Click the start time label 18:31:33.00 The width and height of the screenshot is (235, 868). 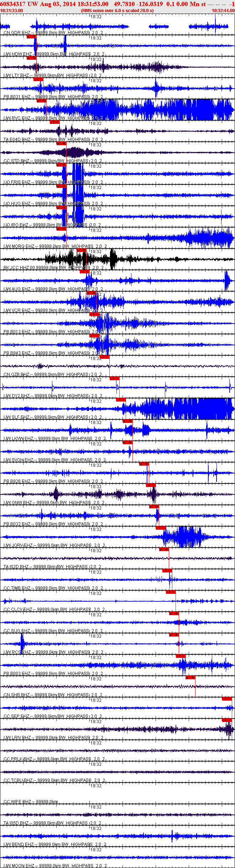[x=12, y=11]
